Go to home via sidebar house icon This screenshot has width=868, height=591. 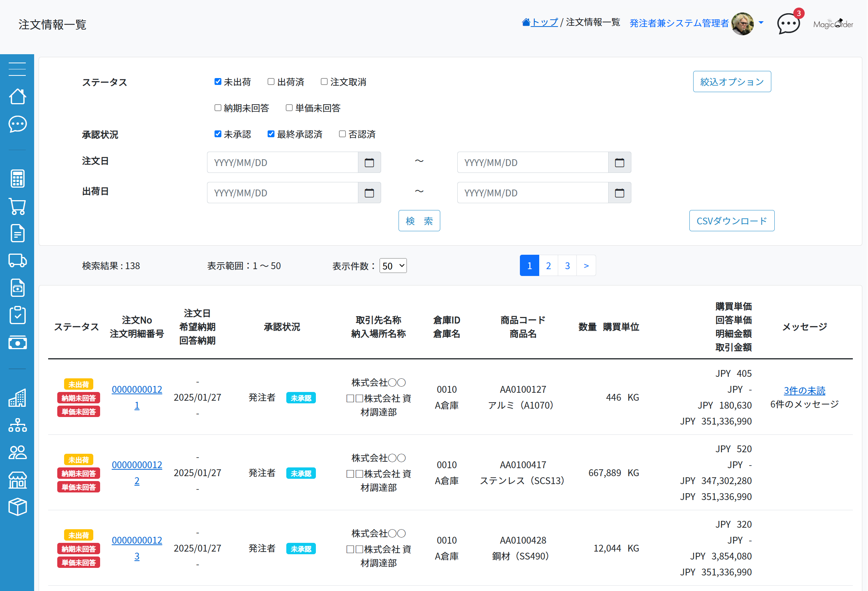tap(17, 96)
